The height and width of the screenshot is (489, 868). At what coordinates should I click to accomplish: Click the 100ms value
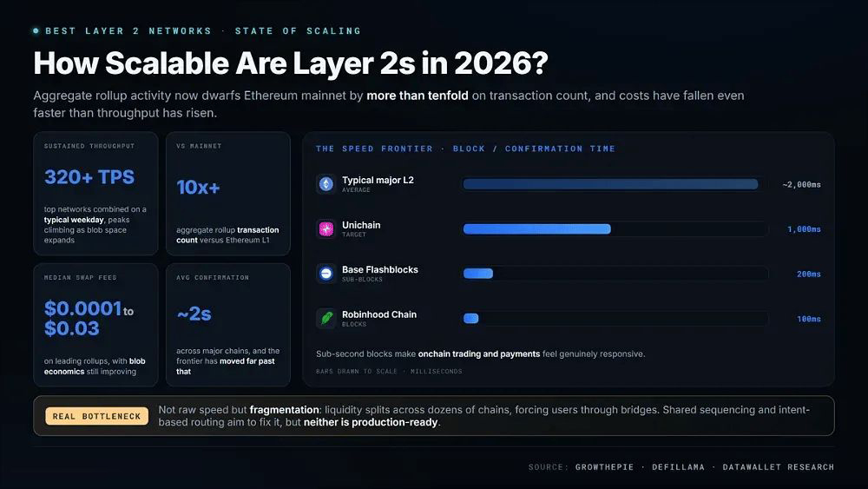pos(809,319)
